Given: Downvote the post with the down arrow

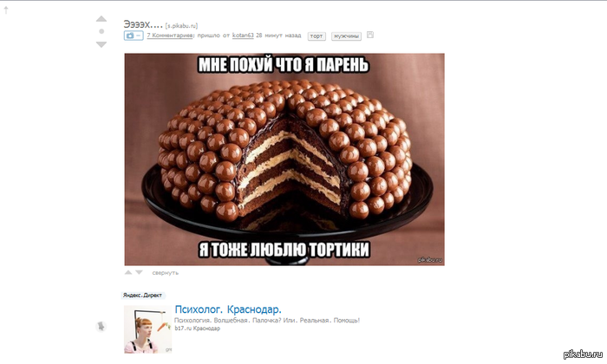Looking at the screenshot, I should point(101,44).
